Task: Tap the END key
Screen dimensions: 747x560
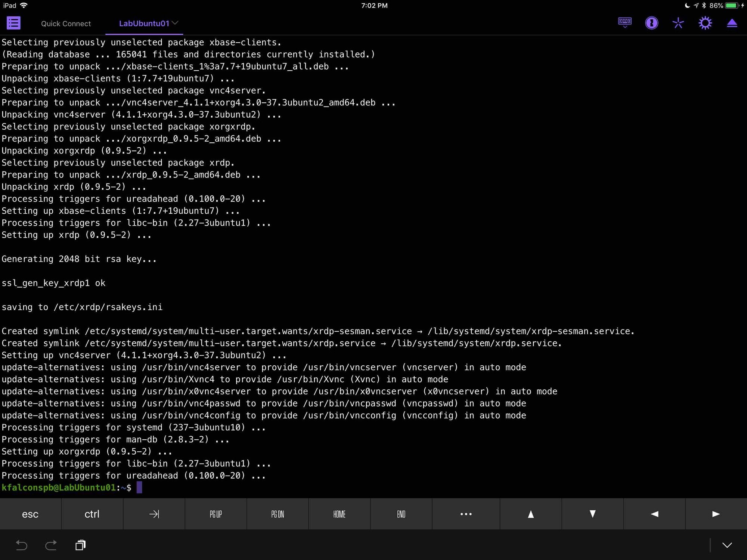Action: click(401, 514)
